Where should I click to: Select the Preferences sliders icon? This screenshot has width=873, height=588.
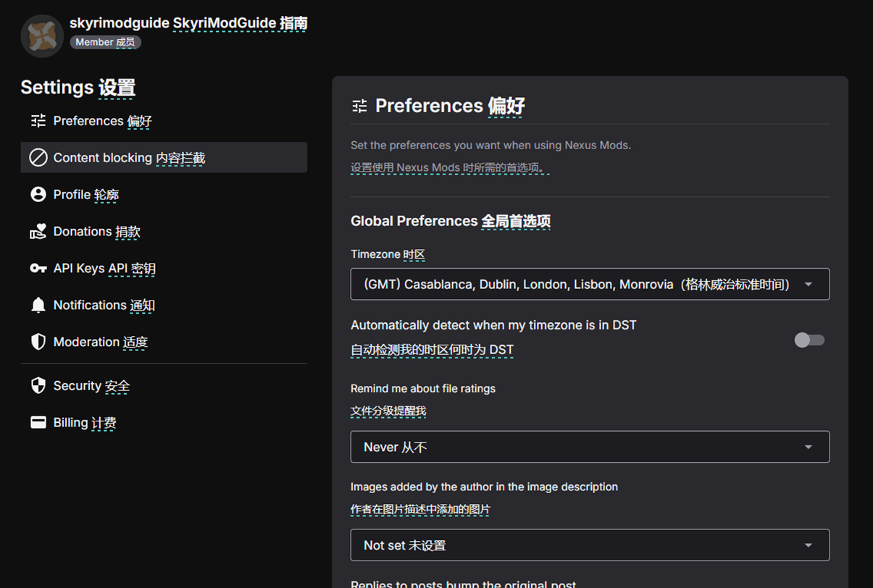pyautogui.click(x=38, y=121)
